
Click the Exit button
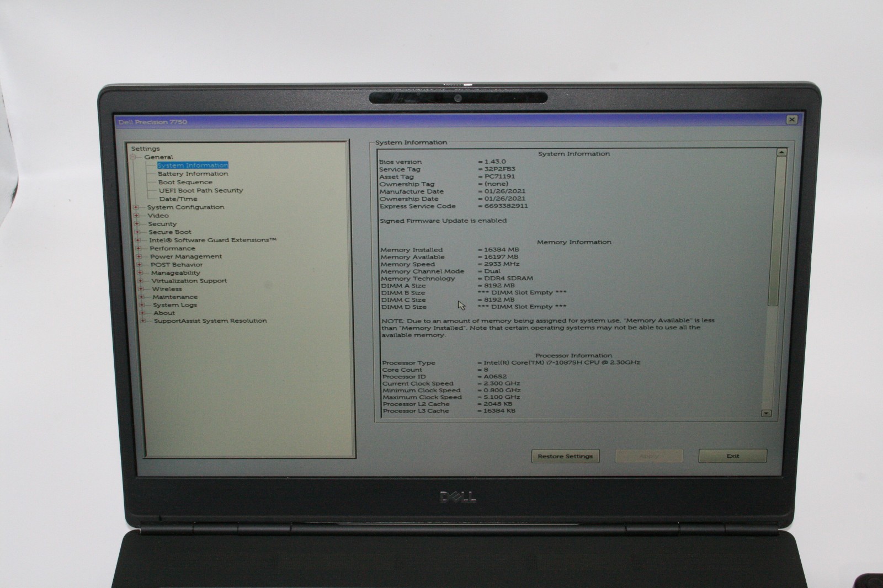[732, 456]
